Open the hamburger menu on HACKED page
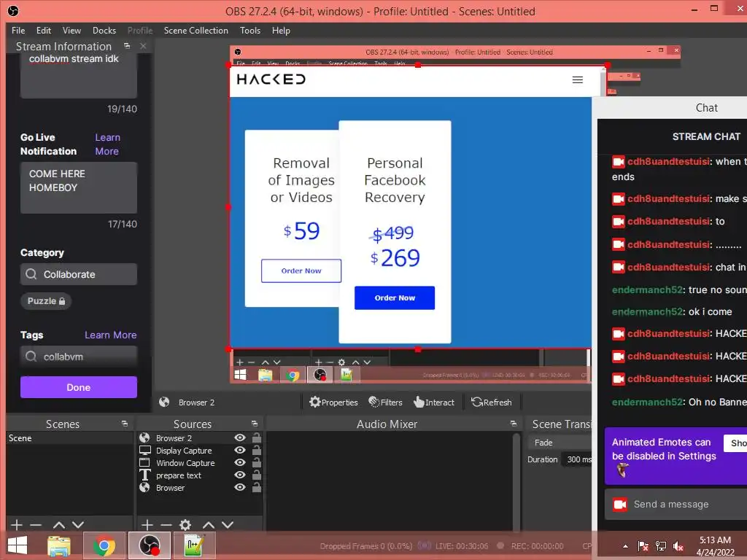The width and height of the screenshot is (747, 560). click(578, 79)
